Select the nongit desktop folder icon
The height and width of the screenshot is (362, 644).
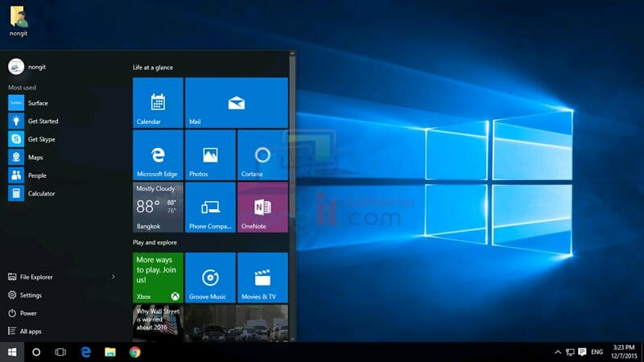pyautogui.click(x=19, y=22)
